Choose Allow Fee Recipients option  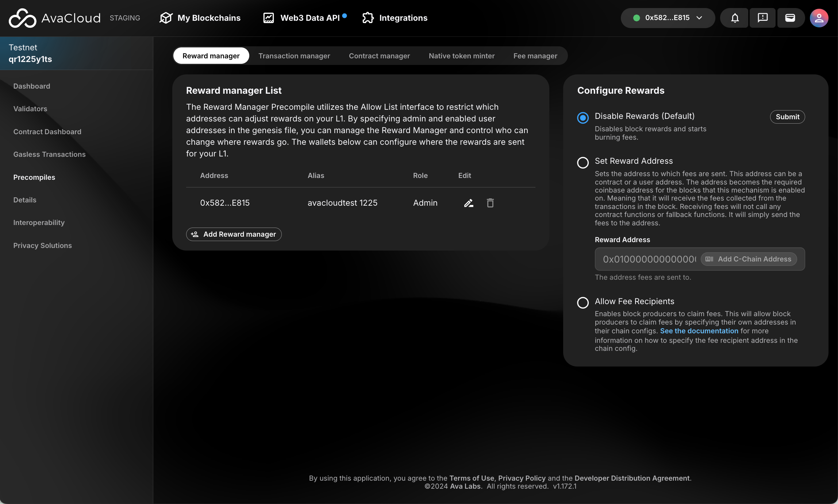[x=583, y=303]
